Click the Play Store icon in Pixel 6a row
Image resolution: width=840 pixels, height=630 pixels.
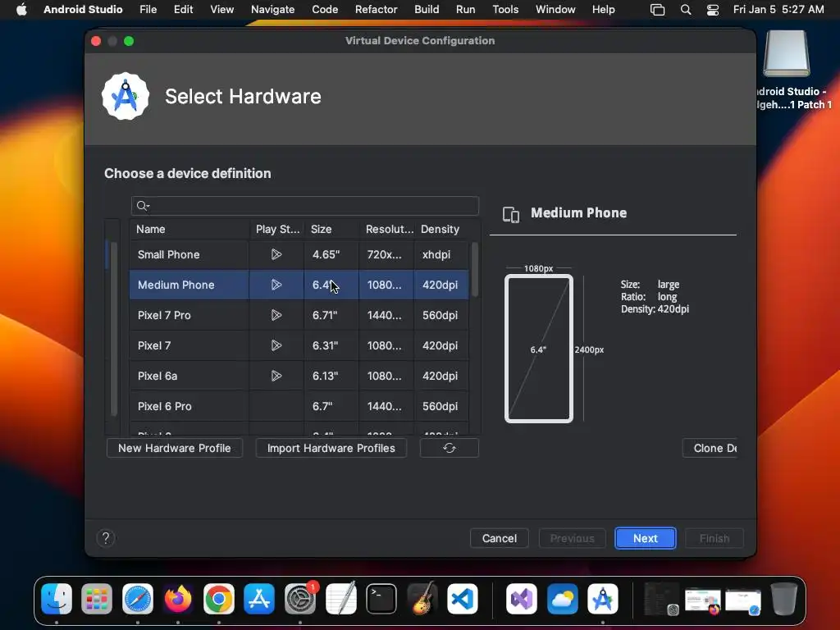coord(276,376)
